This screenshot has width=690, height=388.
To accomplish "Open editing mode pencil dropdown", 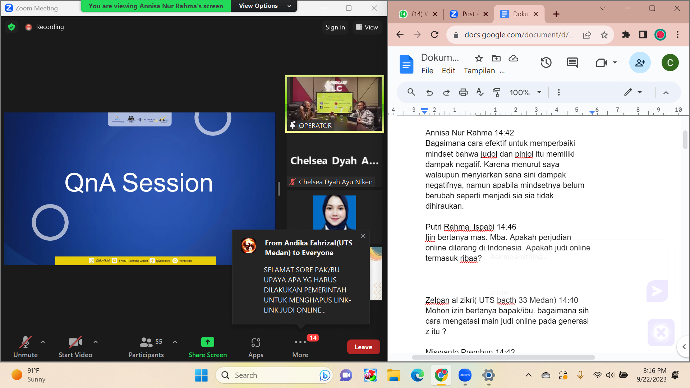I will pyautogui.click(x=633, y=92).
